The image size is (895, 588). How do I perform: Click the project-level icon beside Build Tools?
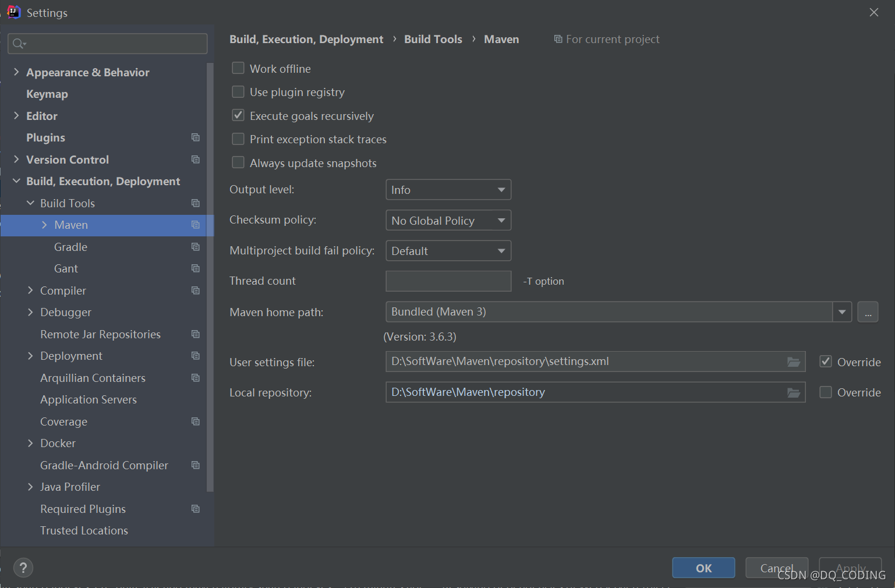click(x=196, y=203)
